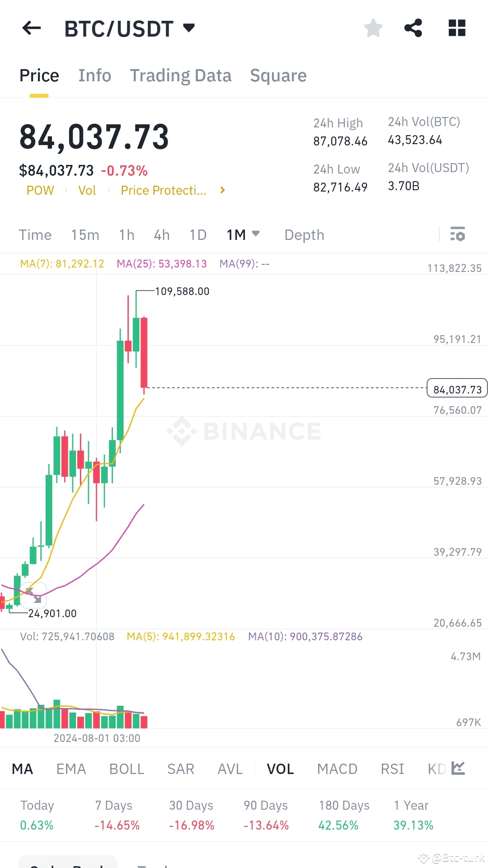
Task: Tap the current price label 84,037.73
Action: point(456,388)
